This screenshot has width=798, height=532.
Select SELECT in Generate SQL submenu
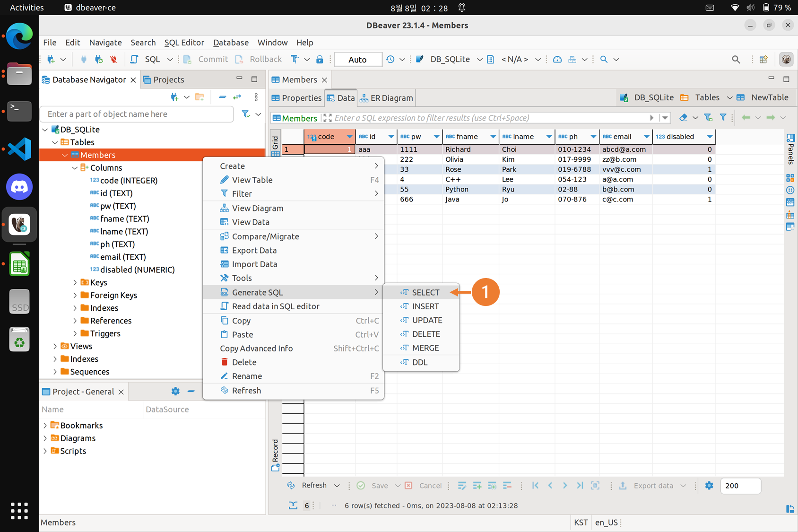[421, 292]
